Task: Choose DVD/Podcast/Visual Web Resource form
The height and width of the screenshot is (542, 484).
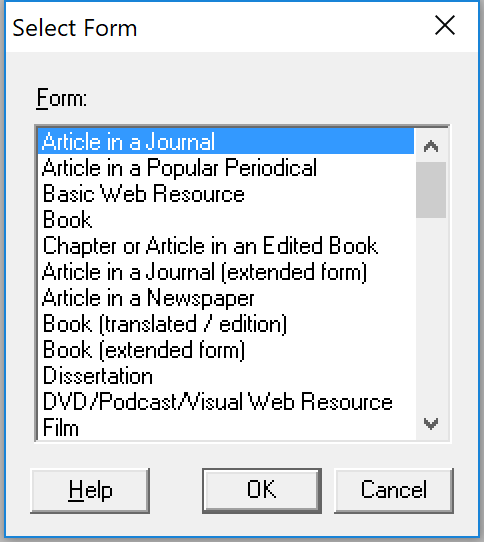Action: coord(225,402)
